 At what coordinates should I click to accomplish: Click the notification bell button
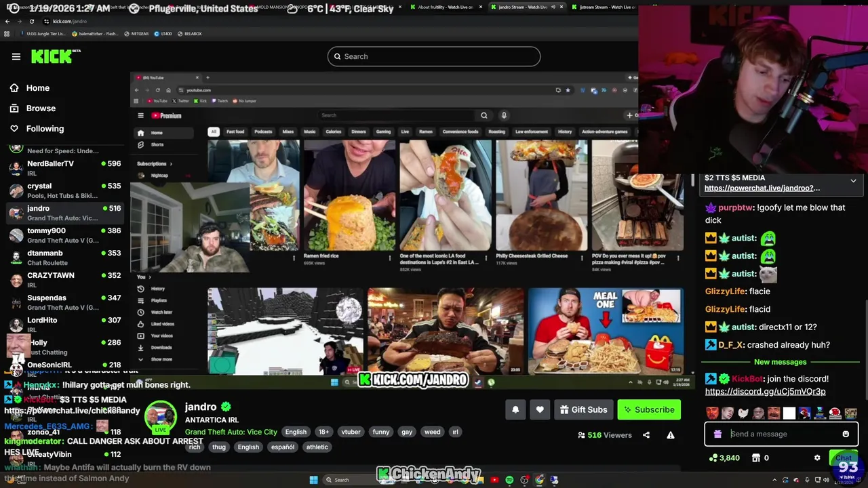pos(515,409)
